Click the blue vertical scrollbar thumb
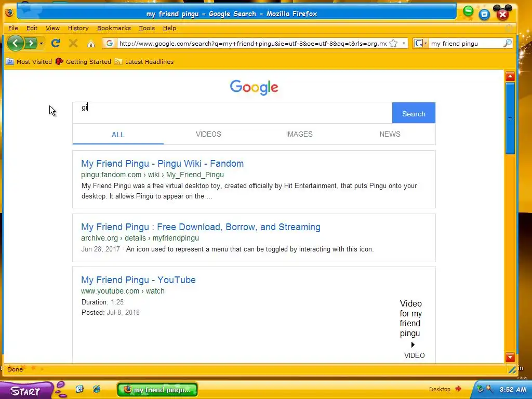This screenshot has height=399, width=532. coord(510,118)
